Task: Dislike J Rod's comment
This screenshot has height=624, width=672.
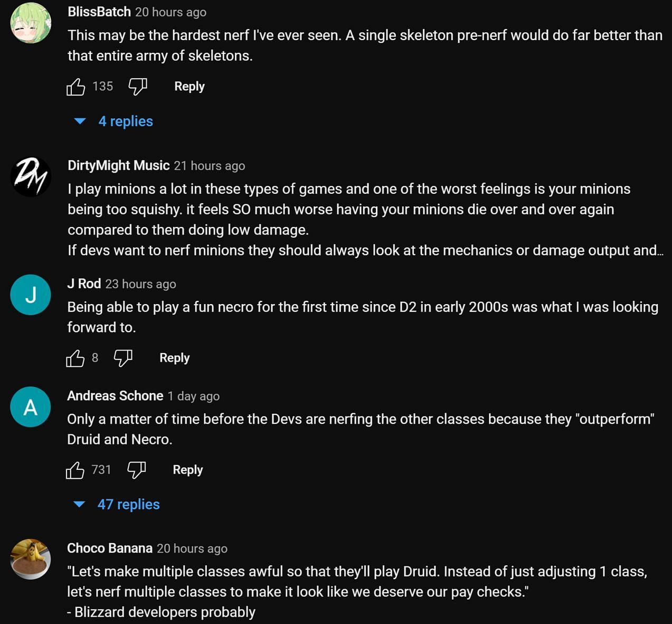Action: (123, 358)
